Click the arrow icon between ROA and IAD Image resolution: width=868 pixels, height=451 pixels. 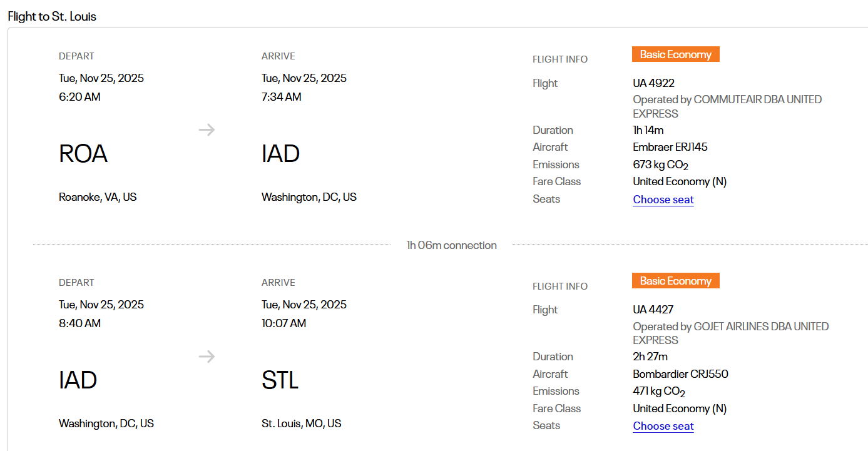(207, 130)
